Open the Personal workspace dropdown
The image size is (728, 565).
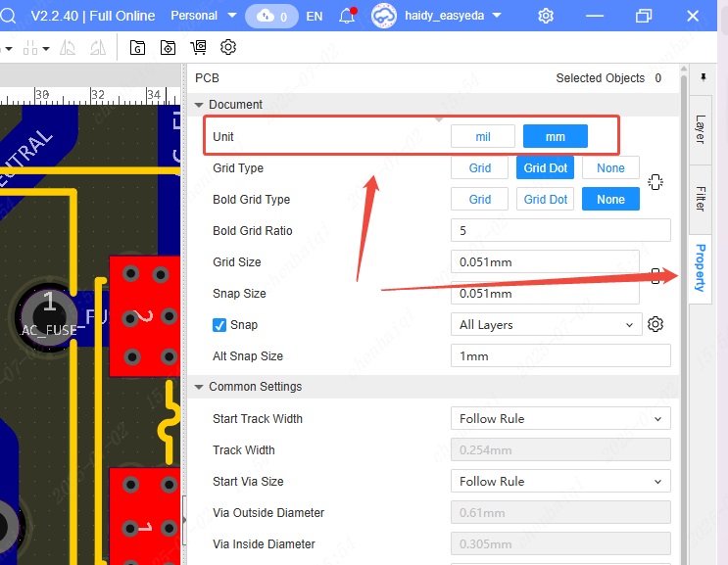click(x=203, y=16)
